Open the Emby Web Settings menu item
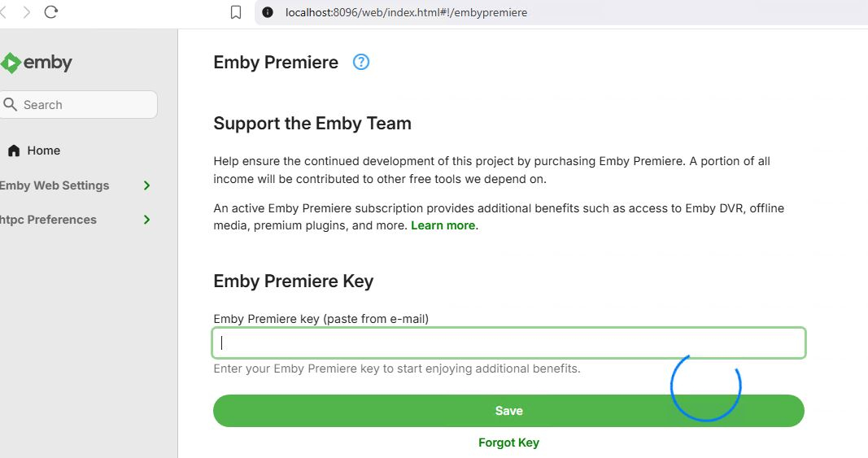868x458 pixels. coord(55,185)
